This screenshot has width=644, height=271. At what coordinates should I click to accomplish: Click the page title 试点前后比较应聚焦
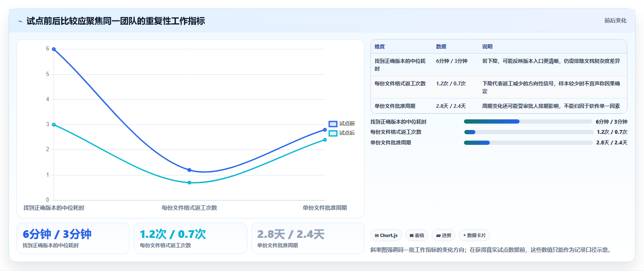click(116, 21)
